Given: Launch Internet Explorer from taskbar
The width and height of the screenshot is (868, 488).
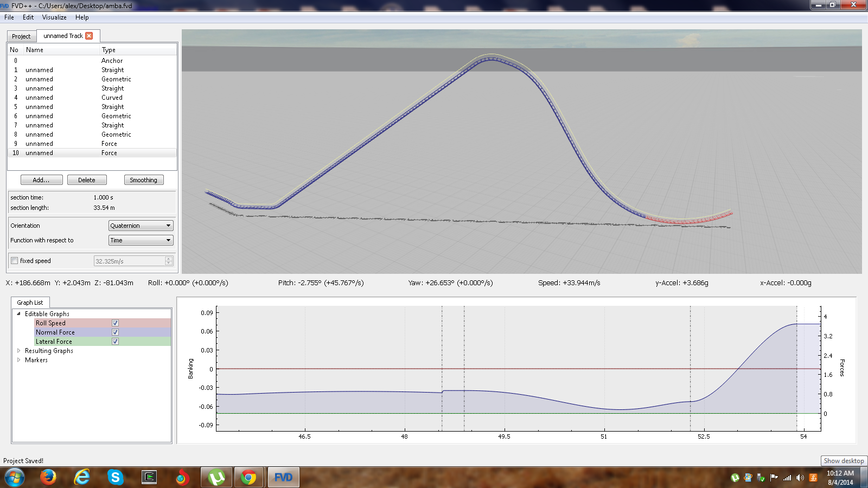Looking at the screenshot, I should [82, 477].
